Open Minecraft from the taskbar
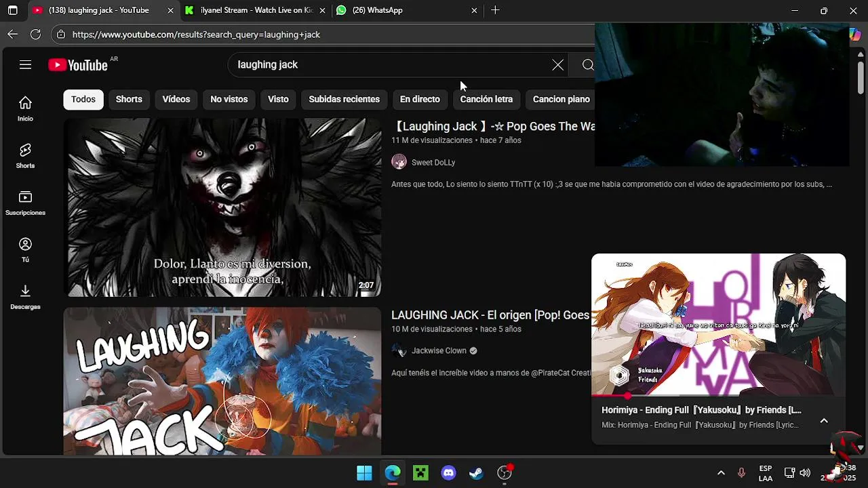 coord(420,472)
